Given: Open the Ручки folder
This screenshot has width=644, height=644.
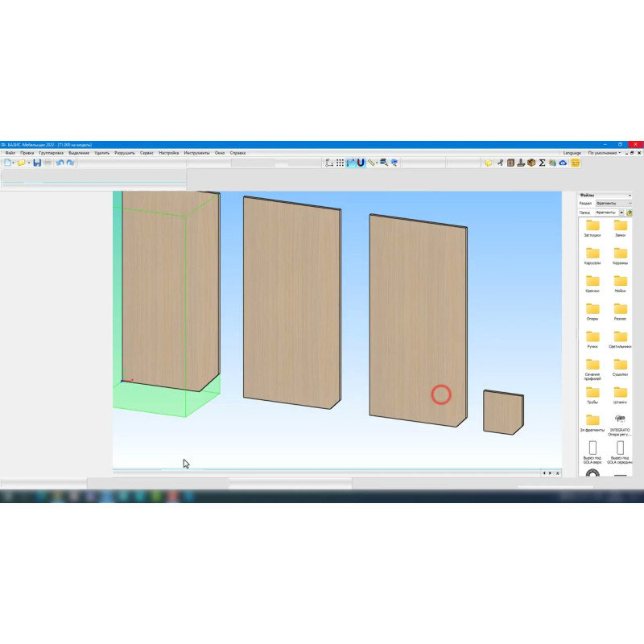Looking at the screenshot, I should 592,341.
